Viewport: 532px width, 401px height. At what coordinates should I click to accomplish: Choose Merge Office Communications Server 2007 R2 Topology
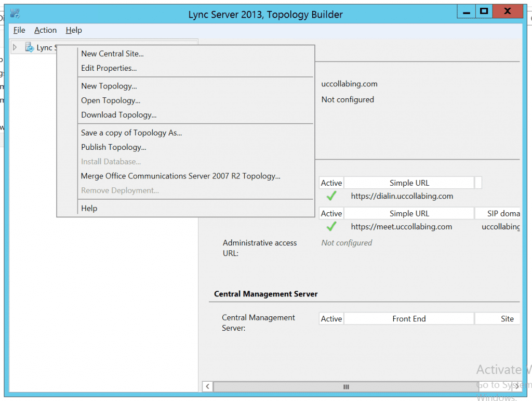[180, 176]
